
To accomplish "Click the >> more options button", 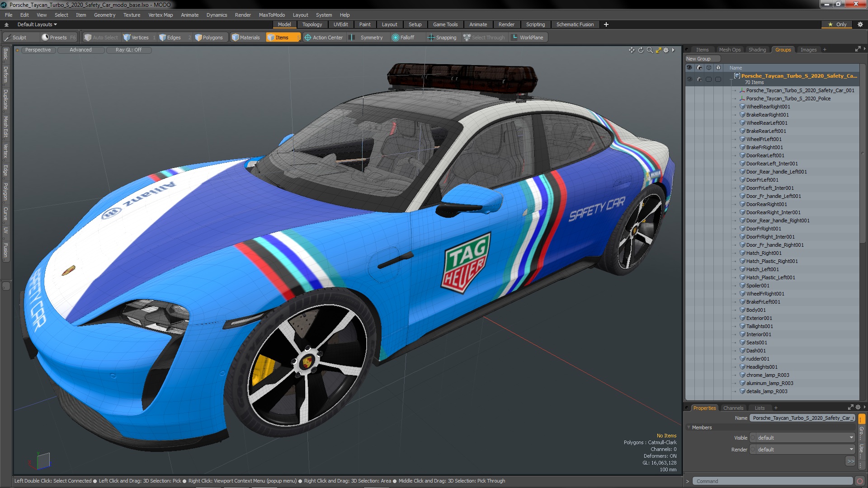I will (850, 461).
